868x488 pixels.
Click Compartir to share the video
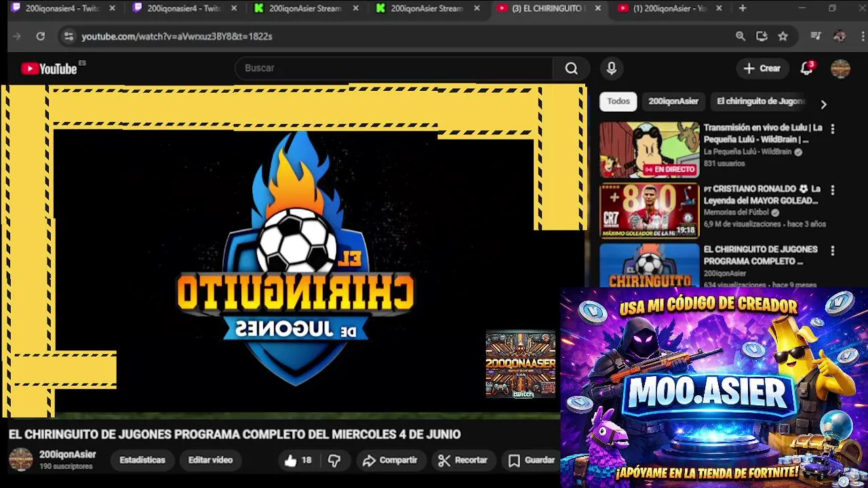(x=390, y=460)
